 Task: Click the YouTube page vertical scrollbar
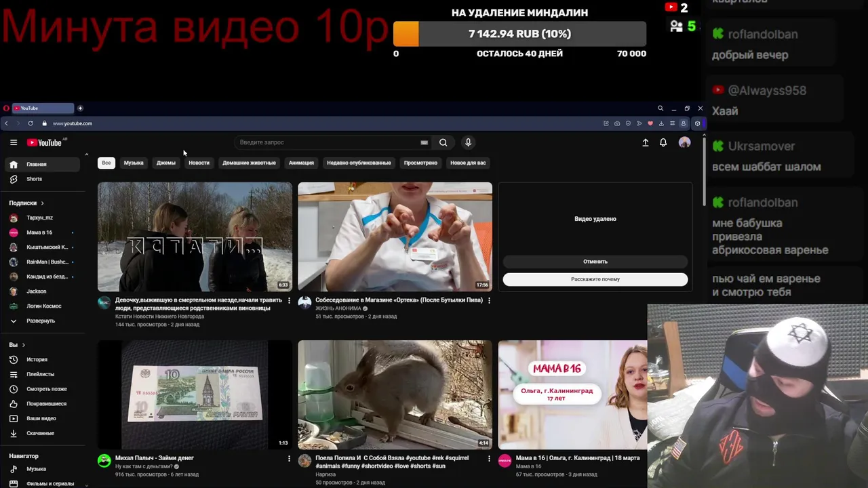[704, 173]
